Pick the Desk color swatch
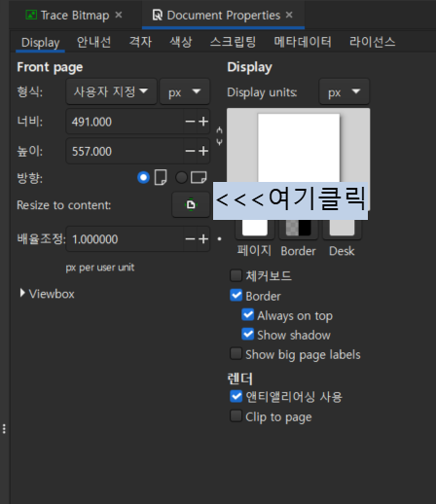Image resolution: width=436 pixels, height=504 pixels. (x=342, y=228)
